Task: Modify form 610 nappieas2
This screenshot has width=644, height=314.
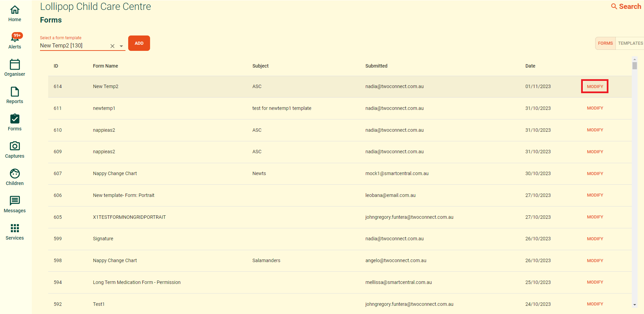Action: tap(595, 130)
